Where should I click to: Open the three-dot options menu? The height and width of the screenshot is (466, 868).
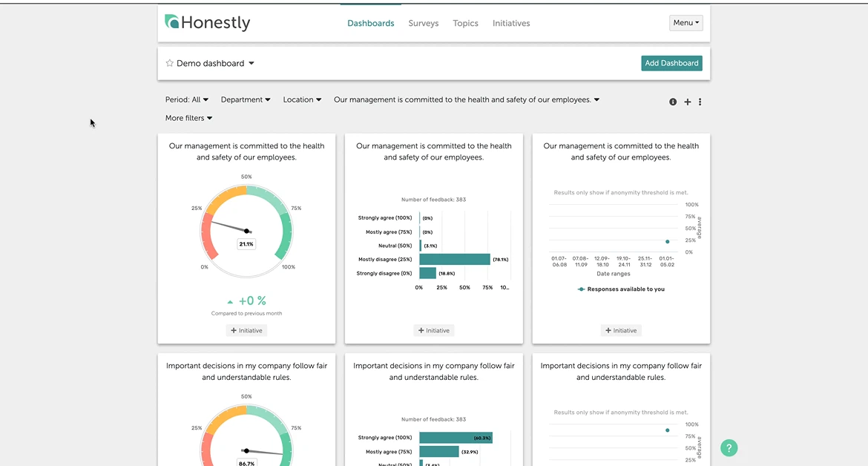(x=700, y=102)
